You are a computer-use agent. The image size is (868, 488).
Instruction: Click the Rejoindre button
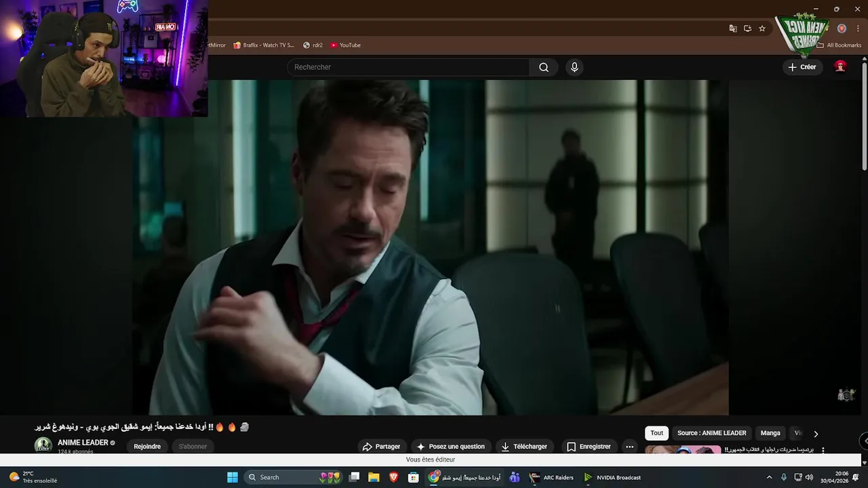pos(147,447)
